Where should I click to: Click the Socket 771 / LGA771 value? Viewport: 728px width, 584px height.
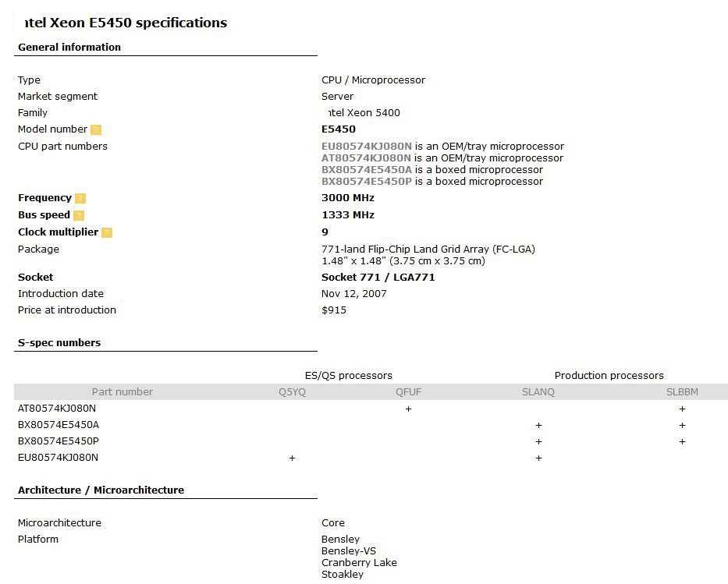coord(378,278)
